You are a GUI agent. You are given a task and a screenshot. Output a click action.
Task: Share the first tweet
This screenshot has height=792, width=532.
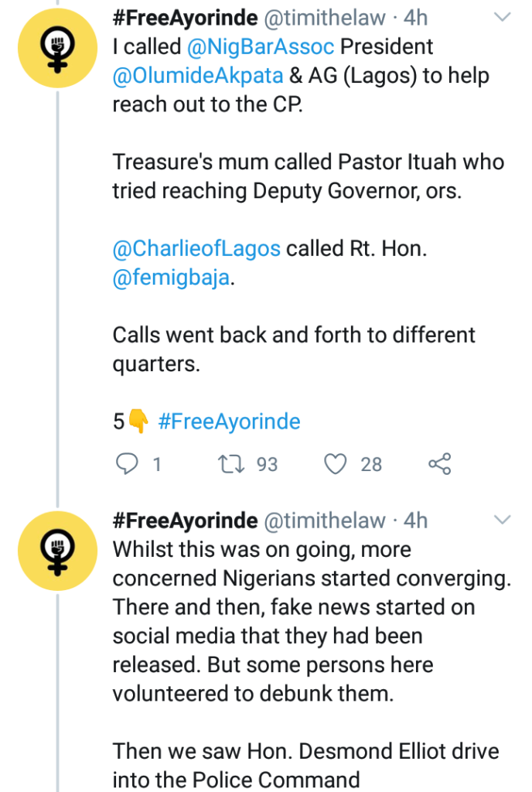pyautogui.click(x=439, y=464)
